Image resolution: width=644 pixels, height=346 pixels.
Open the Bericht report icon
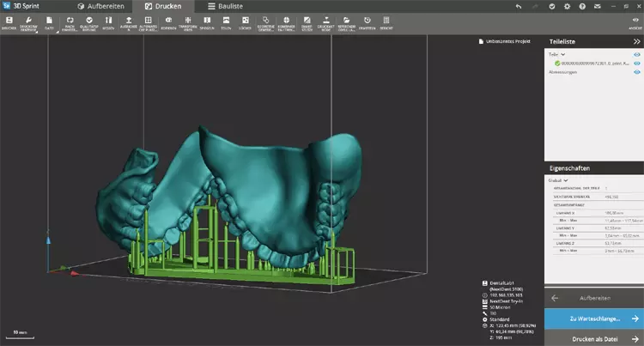[x=386, y=20]
